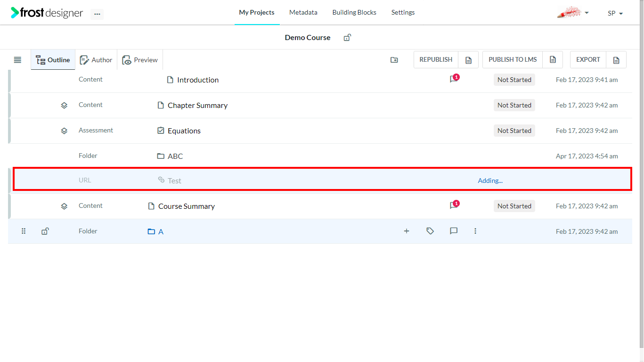Viewport: 644px width, 362px height.
Task: Open the Chapter Summary page
Action: [197, 105]
